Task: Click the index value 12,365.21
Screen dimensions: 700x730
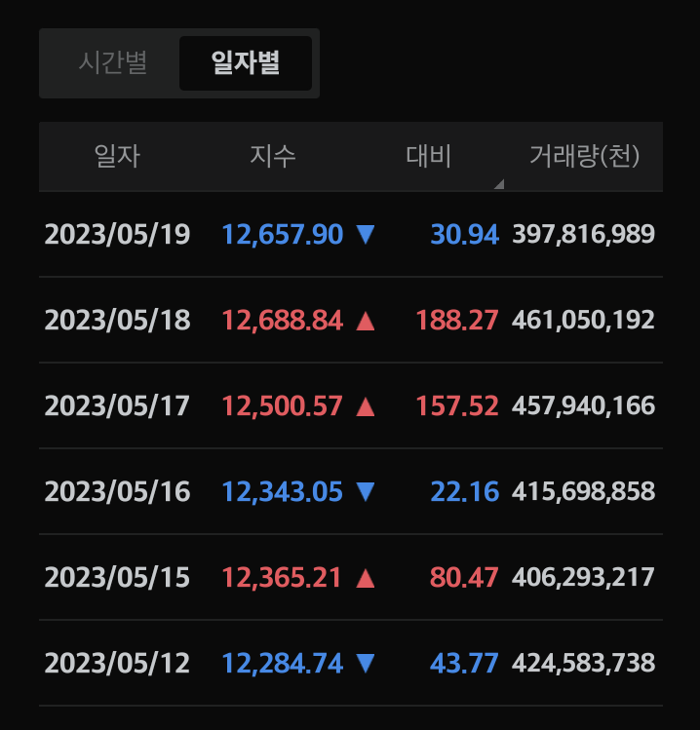Action: [x=282, y=578]
